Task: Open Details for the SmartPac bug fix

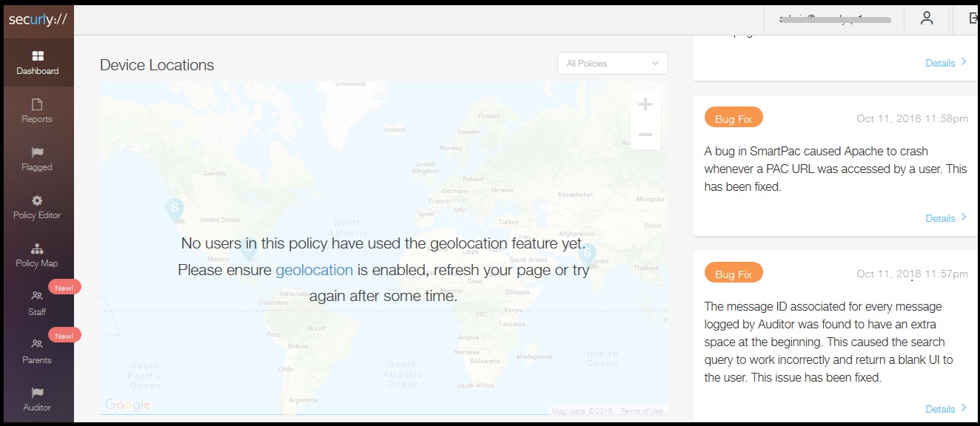Action: coord(946,218)
